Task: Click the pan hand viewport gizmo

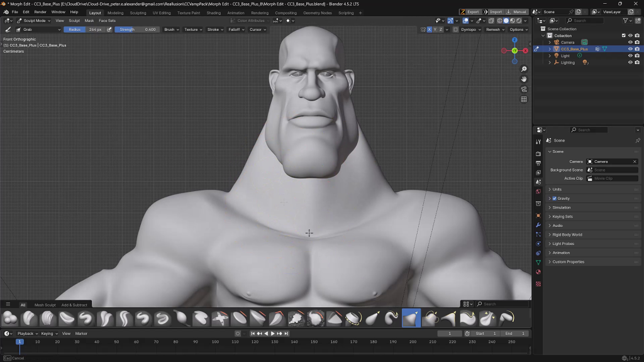Action: click(524, 79)
